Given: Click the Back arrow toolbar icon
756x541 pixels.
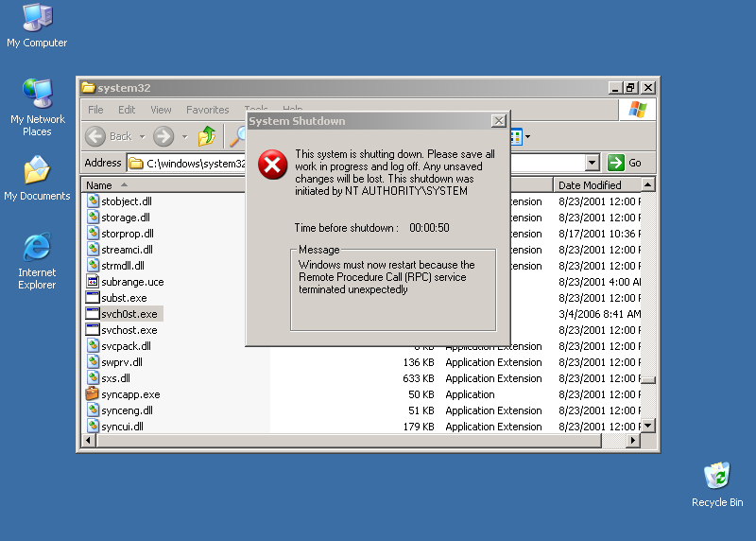Looking at the screenshot, I should [x=95, y=136].
